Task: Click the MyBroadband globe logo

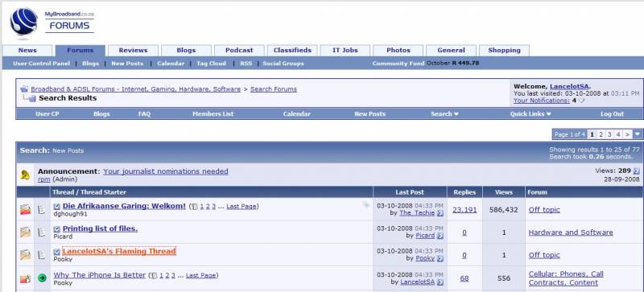Action: 24,22
